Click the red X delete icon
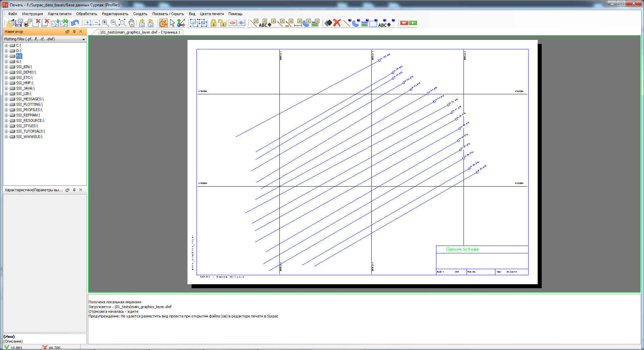 (337, 23)
